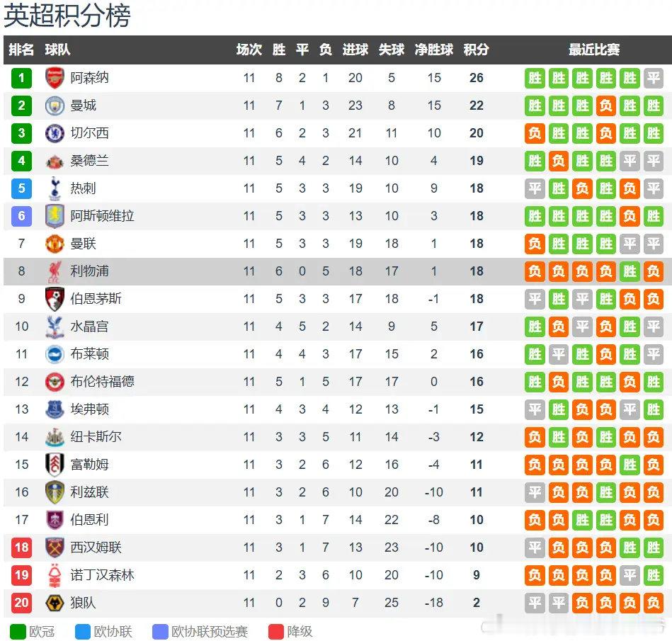Image resolution: width=672 pixels, height=641 pixels.
Task: Click green 欧冠 legend color swatch
Action: tap(18, 631)
